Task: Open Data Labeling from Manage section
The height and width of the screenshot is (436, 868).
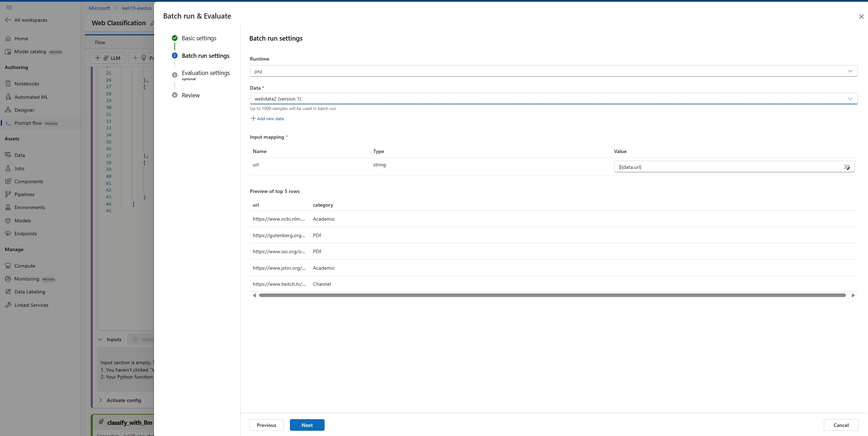Action: click(x=29, y=292)
